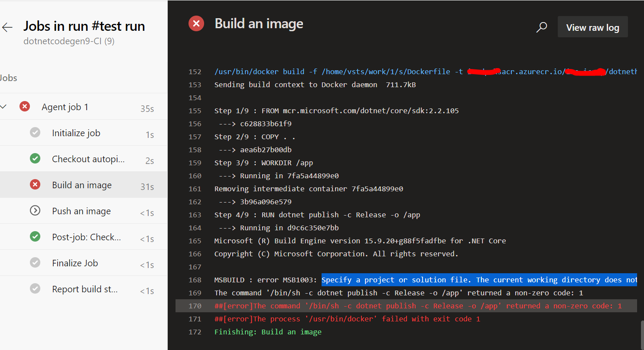The height and width of the screenshot is (350, 644).
Task: Click the red error icon of Build an image step
Action: (35, 185)
